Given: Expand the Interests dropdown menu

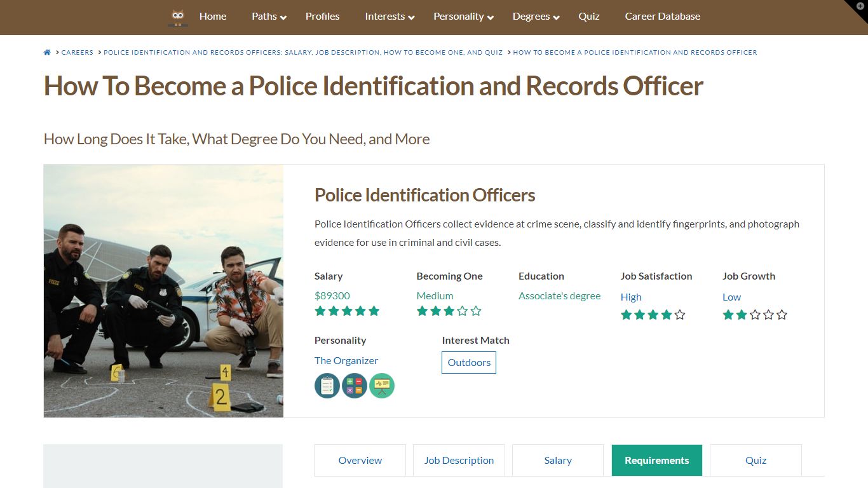Looking at the screenshot, I should [390, 17].
